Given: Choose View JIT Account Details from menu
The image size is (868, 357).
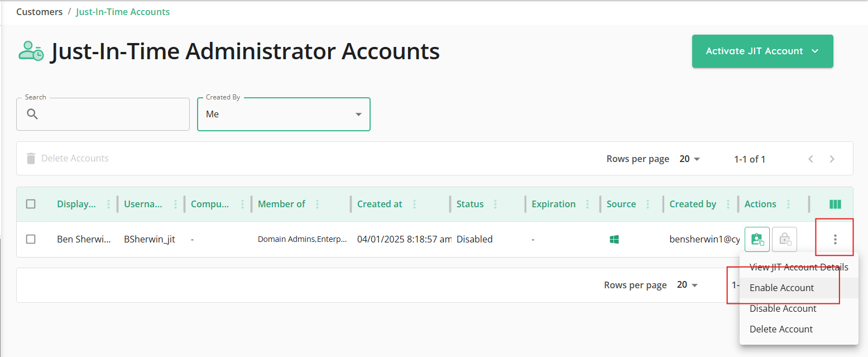Looking at the screenshot, I should [x=799, y=267].
